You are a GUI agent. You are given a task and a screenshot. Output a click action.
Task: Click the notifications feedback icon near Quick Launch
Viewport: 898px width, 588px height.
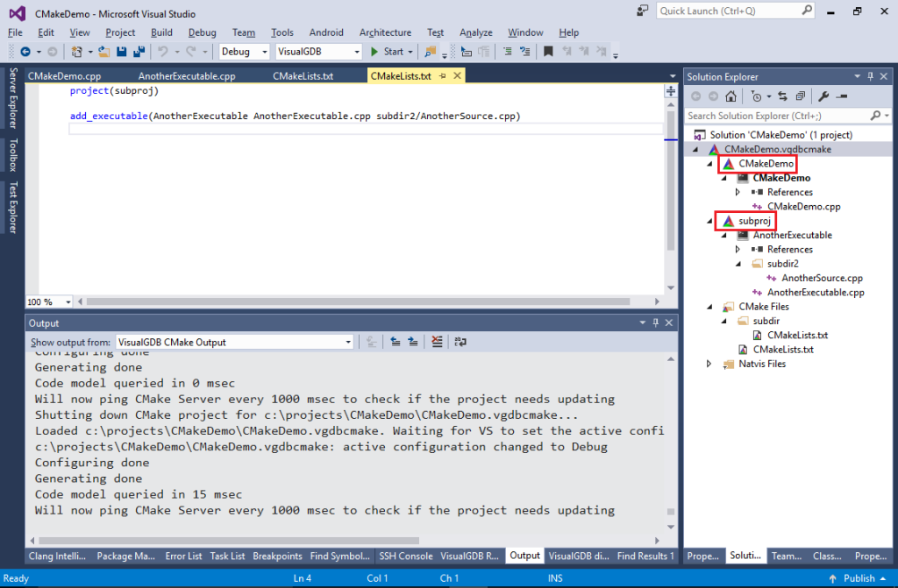coord(642,11)
